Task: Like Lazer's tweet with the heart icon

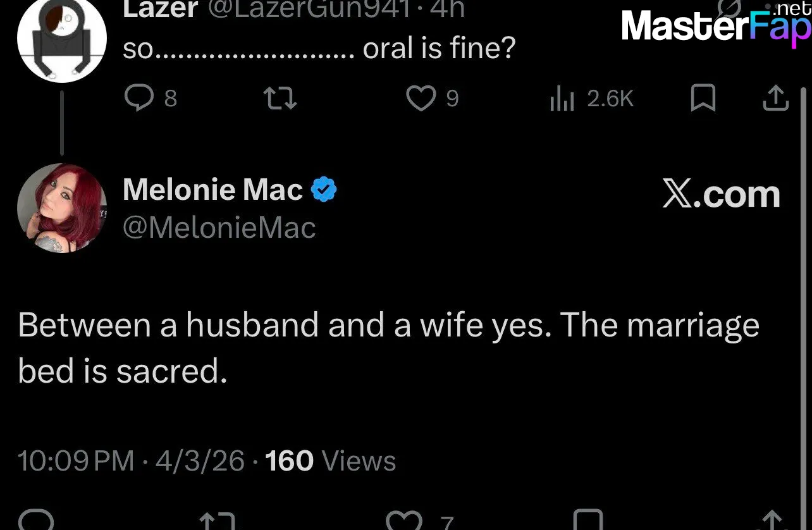Action: 421,99
